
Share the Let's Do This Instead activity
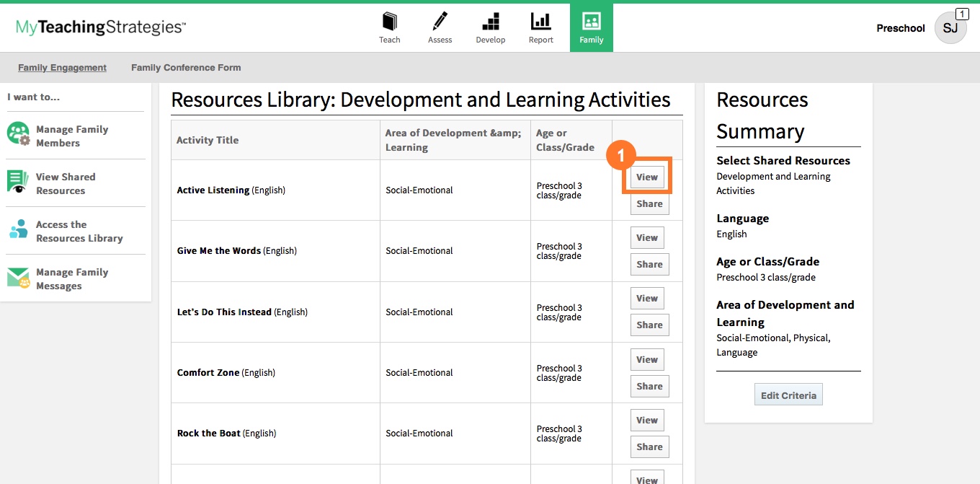(649, 325)
